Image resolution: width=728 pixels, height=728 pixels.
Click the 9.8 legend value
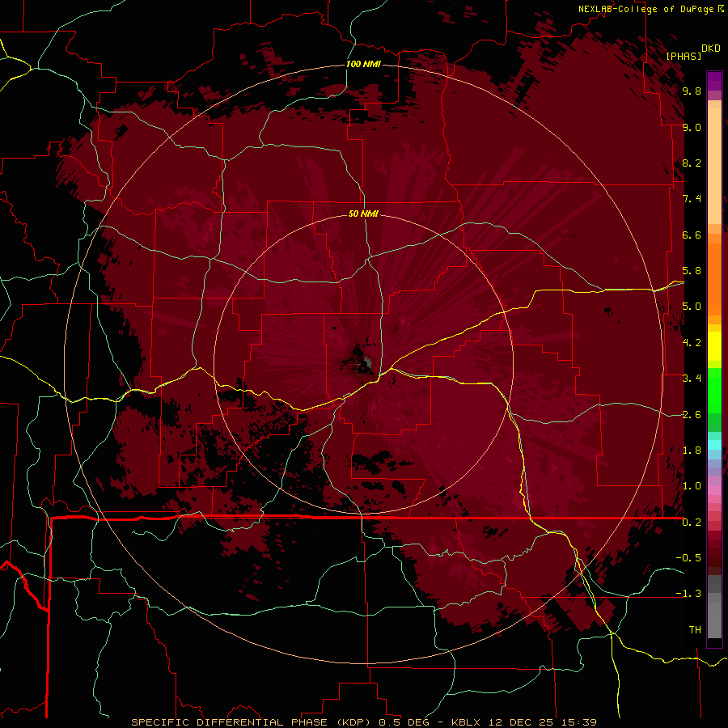tap(692, 91)
